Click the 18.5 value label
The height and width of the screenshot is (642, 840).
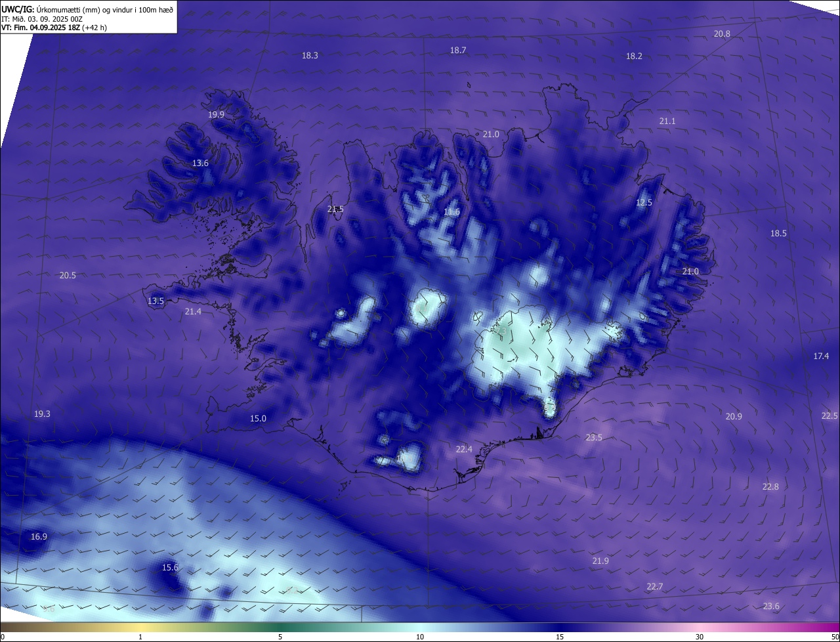coord(778,234)
